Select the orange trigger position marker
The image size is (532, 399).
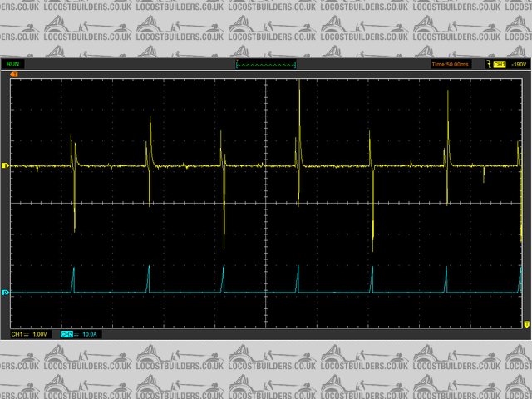[x=14, y=74]
